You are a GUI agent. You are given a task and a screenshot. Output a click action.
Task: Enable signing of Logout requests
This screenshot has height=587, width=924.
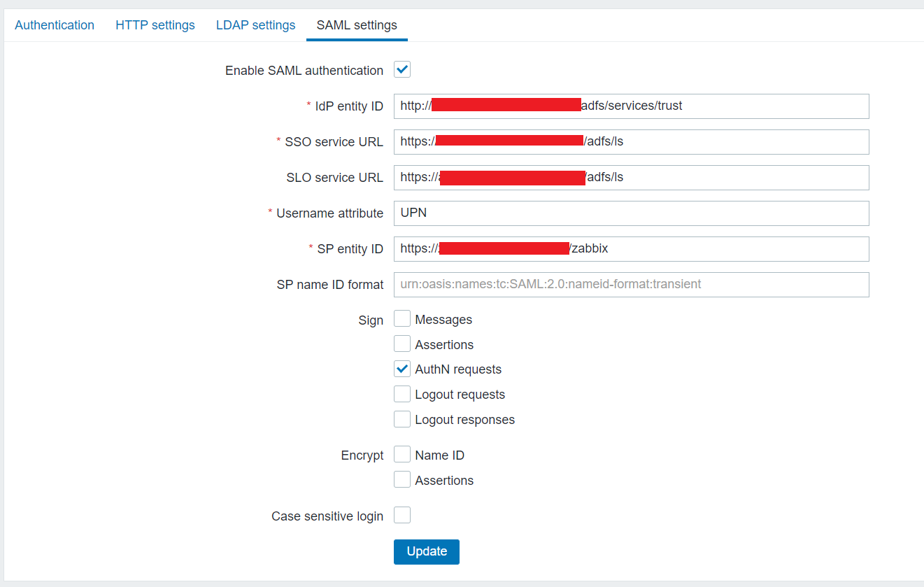(x=402, y=394)
